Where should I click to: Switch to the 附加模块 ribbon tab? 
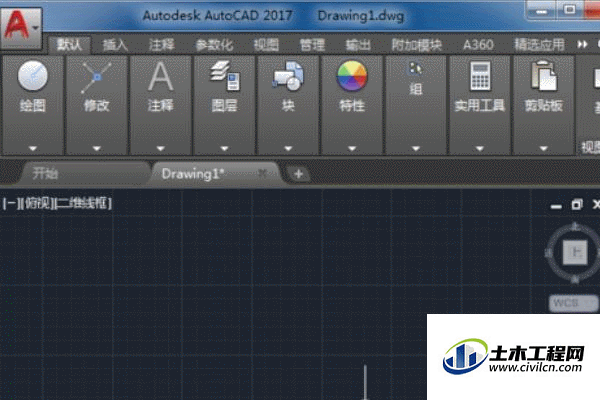tap(416, 45)
